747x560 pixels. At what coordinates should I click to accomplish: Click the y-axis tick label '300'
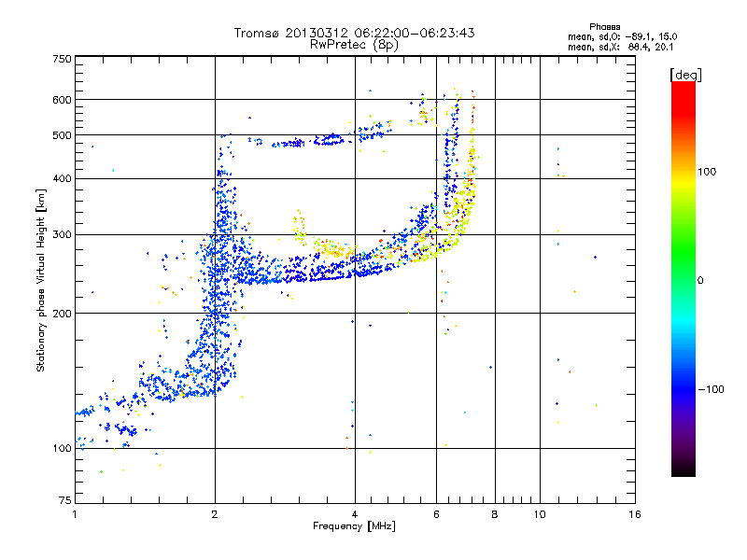pyautogui.click(x=62, y=234)
